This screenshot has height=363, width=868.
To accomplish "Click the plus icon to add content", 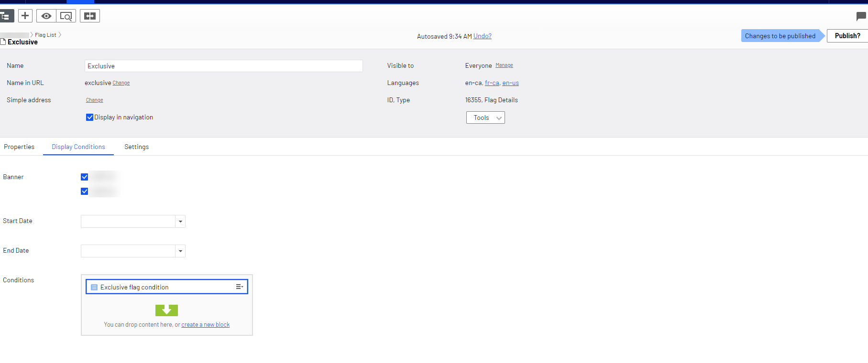I will tap(25, 16).
